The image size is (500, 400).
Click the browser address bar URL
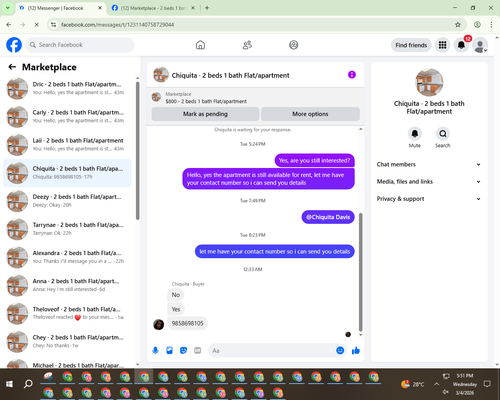pos(117,25)
